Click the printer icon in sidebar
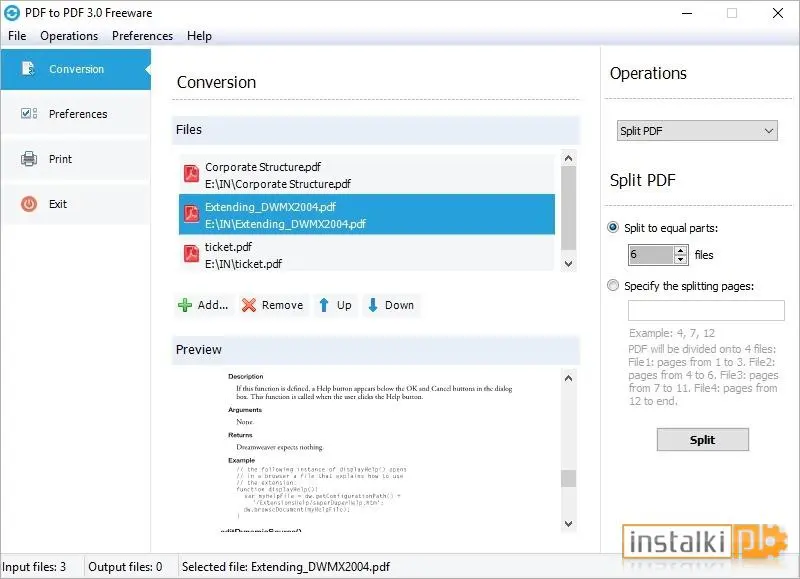The height and width of the screenshot is (579, 800). 29,159
